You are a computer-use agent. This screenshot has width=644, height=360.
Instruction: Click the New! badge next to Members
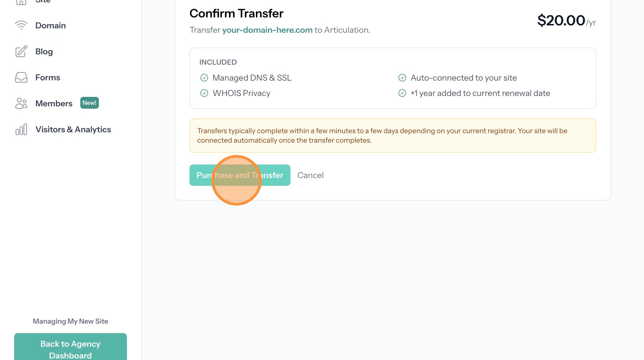tap(89, 103)
